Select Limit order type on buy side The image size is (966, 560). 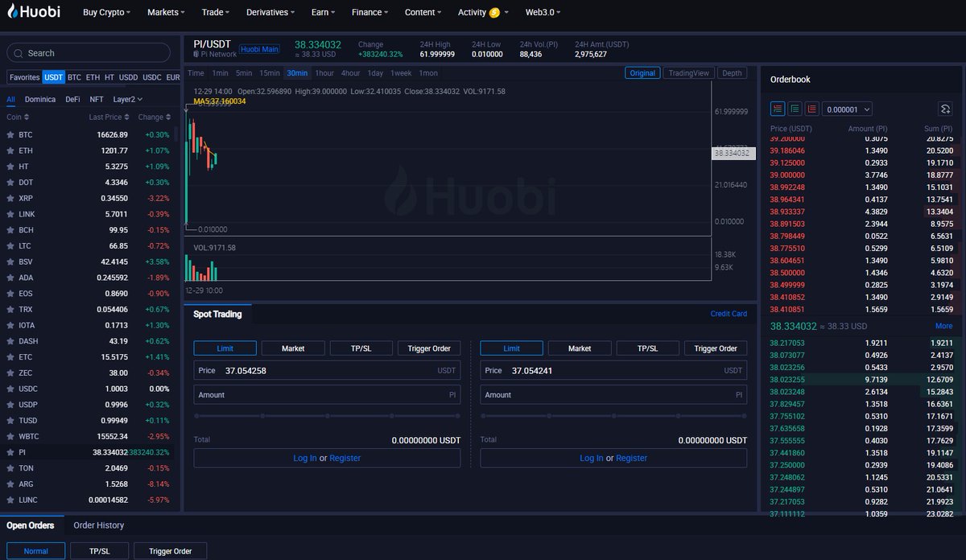(x=225, y=348)
